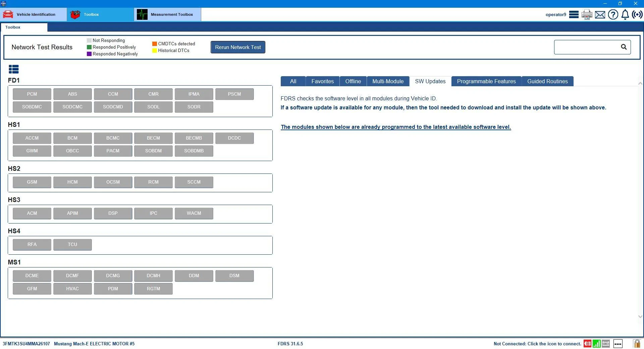Select the TCU module button
Image resolution: width=644 pixels, height=349 pixels.
72,244
